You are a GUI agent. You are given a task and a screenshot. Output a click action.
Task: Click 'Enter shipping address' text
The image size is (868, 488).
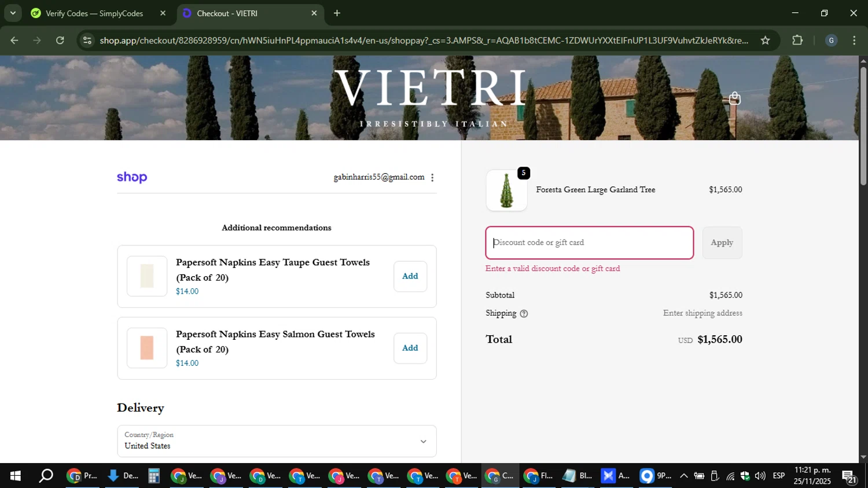[x=703, y=313]
